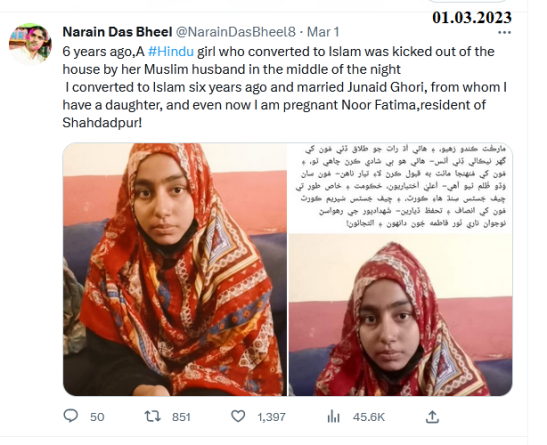
Task: Open the @NarainDasBheel8 handle link
Action: pos(236,32)
